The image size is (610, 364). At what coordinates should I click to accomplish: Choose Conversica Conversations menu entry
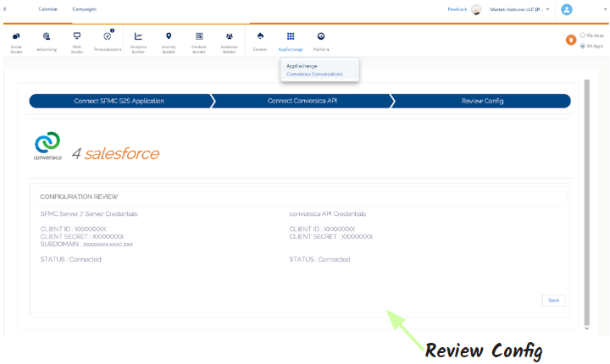[314, 74]
